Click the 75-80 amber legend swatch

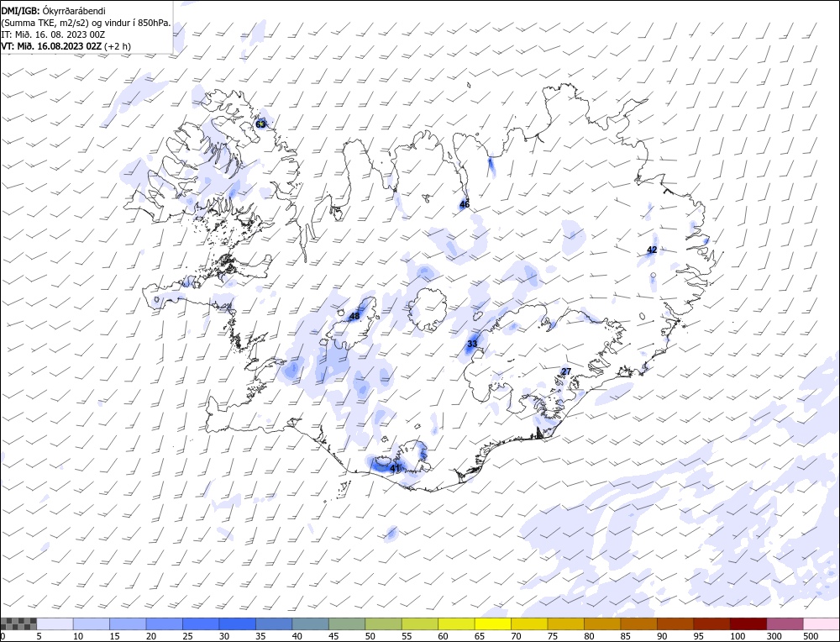(565, 624)
